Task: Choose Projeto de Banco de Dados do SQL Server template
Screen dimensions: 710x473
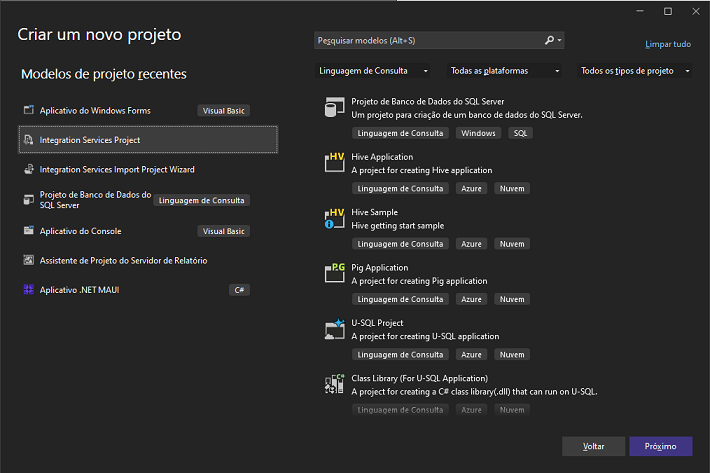Action: tap(427, 101)
